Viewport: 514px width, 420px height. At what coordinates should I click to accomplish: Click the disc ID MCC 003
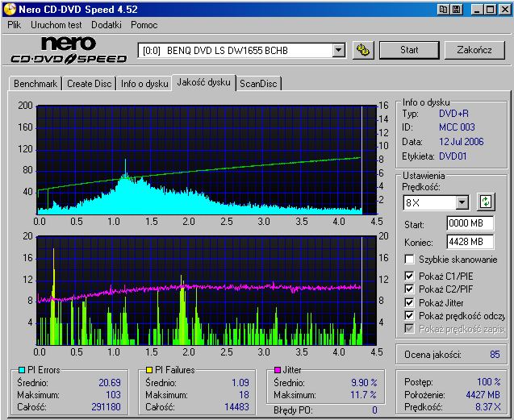pyautogui.click(x=457, y=127)
